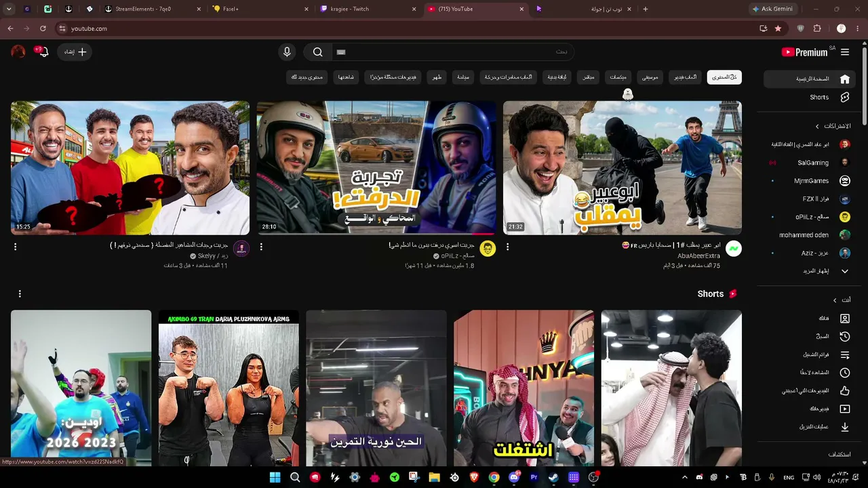
Task: Open the Shorts shelf three-dot menu
Action: (20, 293)
